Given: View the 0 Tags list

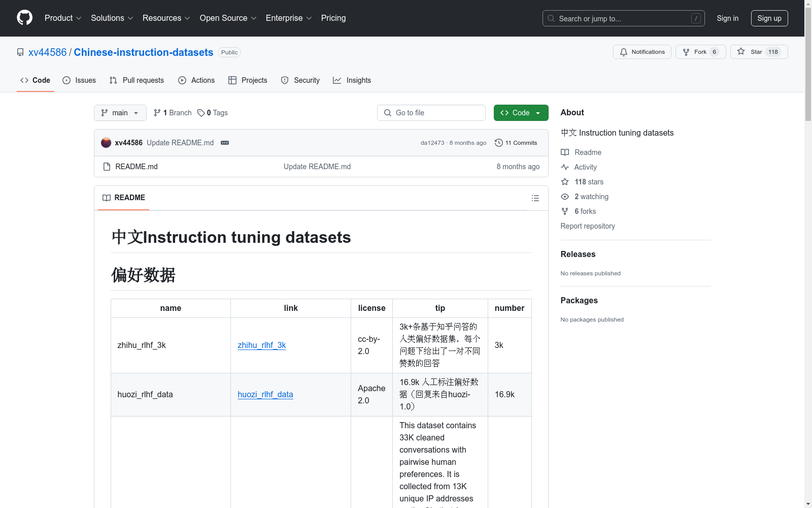Looking at the screenshot, I should pos(213,113).
